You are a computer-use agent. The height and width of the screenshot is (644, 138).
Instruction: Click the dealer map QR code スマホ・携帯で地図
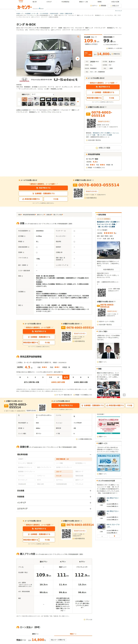point(101,292)
